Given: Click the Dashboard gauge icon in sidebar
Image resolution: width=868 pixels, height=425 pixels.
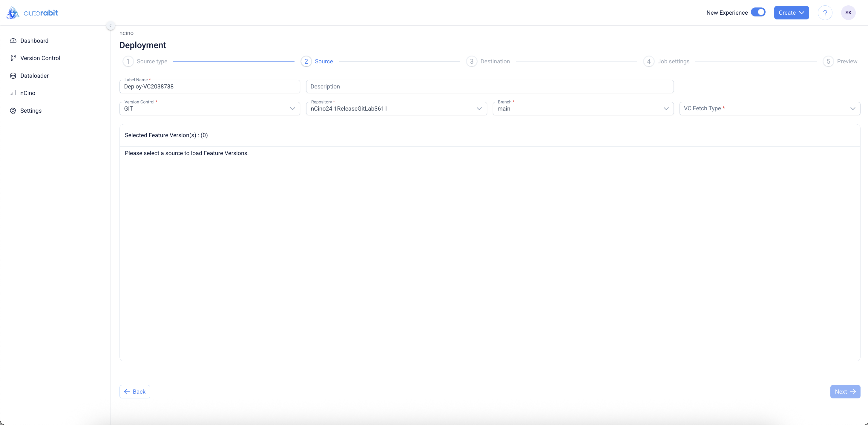Looking at the screenshot, I should pyautogui.click(x=13, y=41).
